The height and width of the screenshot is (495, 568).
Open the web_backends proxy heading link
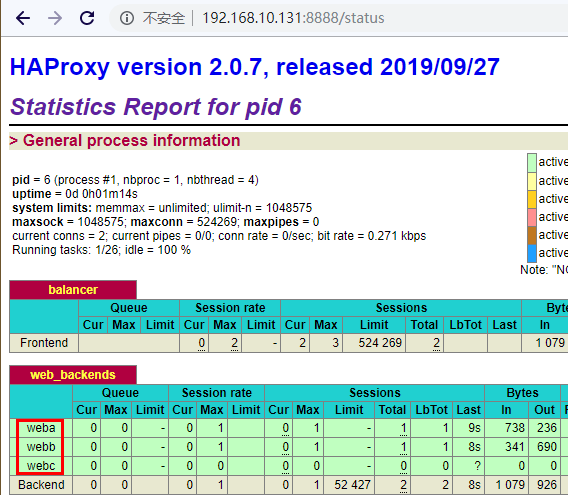tap(73, 375)
